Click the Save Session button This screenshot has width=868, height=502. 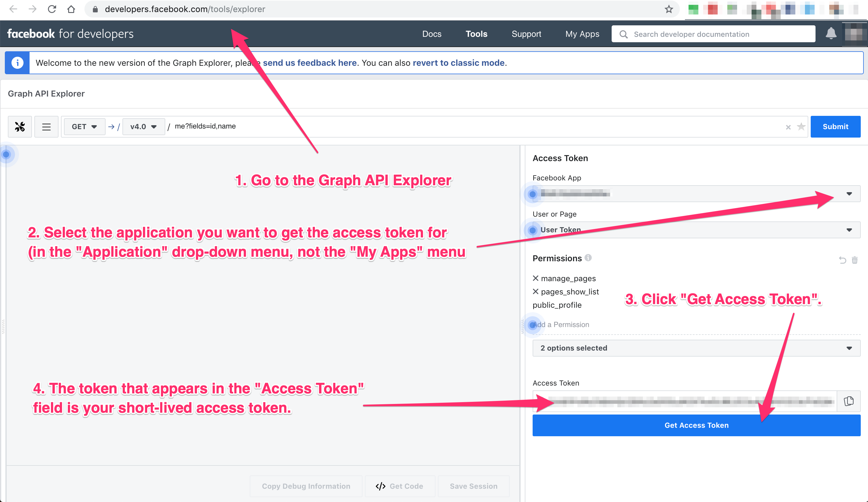coord(474,486)
